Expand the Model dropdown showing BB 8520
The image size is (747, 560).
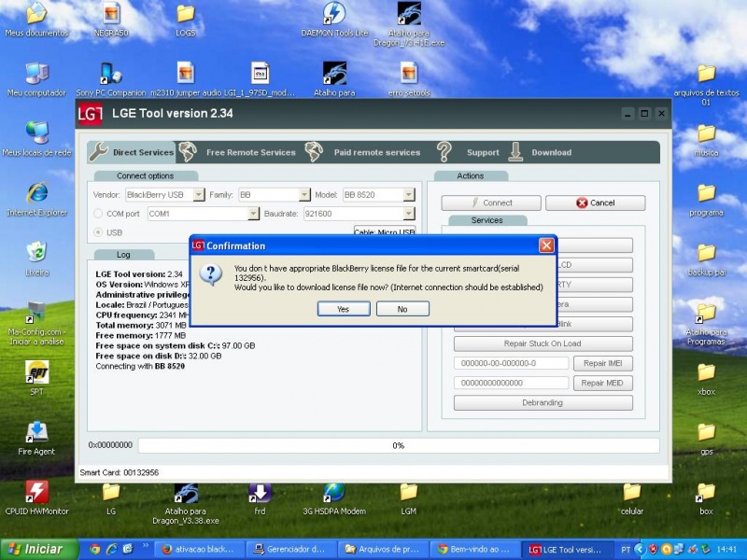(x=409, y=194)
